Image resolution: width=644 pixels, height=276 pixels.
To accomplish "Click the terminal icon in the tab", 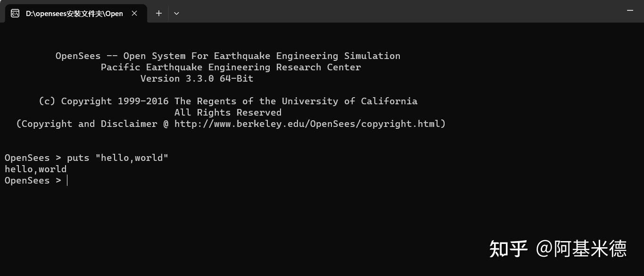I will pos(15,13).
